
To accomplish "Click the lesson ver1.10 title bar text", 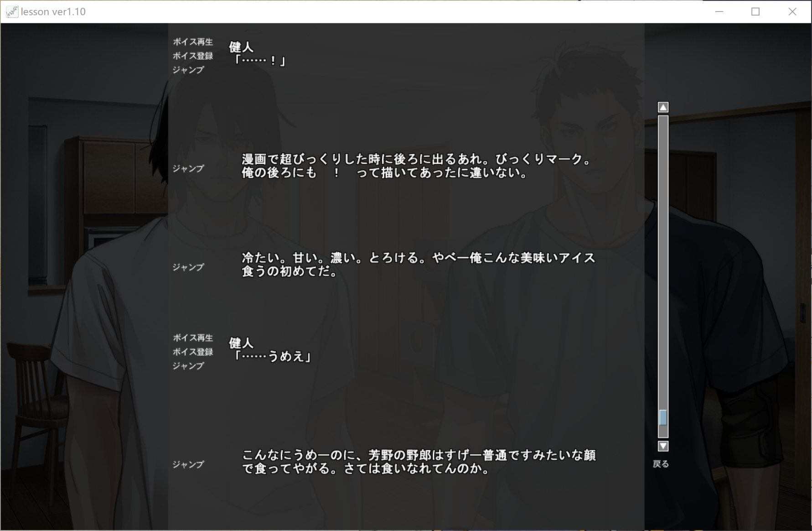I will pos(53,12).
